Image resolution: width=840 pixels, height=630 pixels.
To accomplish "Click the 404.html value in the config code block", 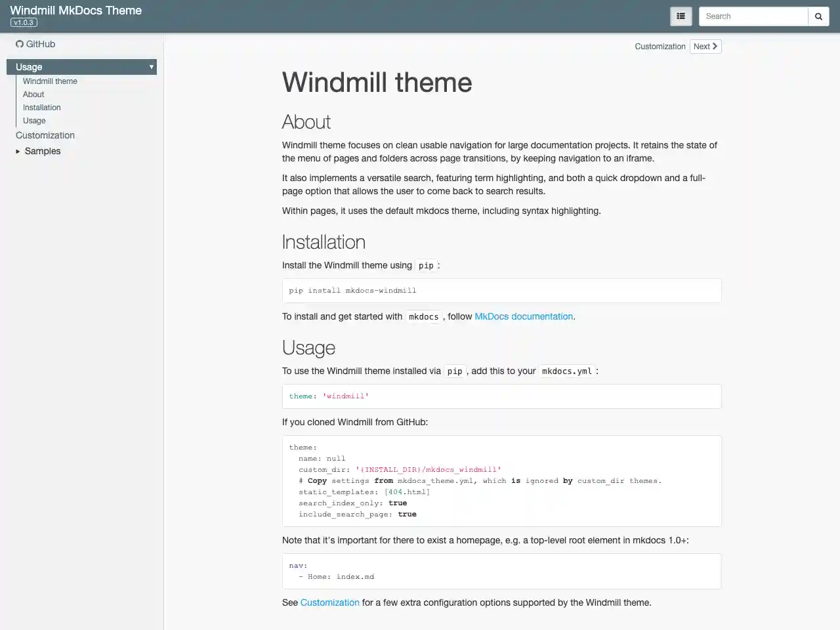I will click(407, 492).
